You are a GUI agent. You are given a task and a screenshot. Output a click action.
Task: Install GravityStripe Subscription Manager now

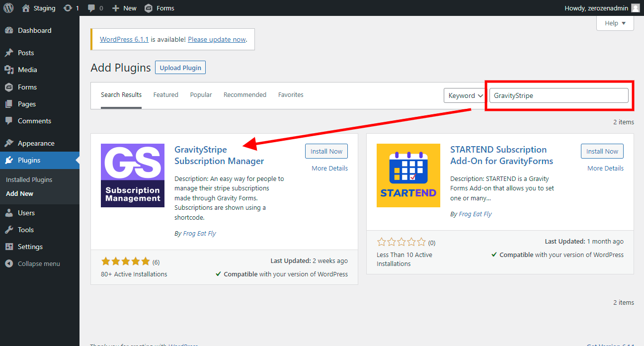point(326,151)
